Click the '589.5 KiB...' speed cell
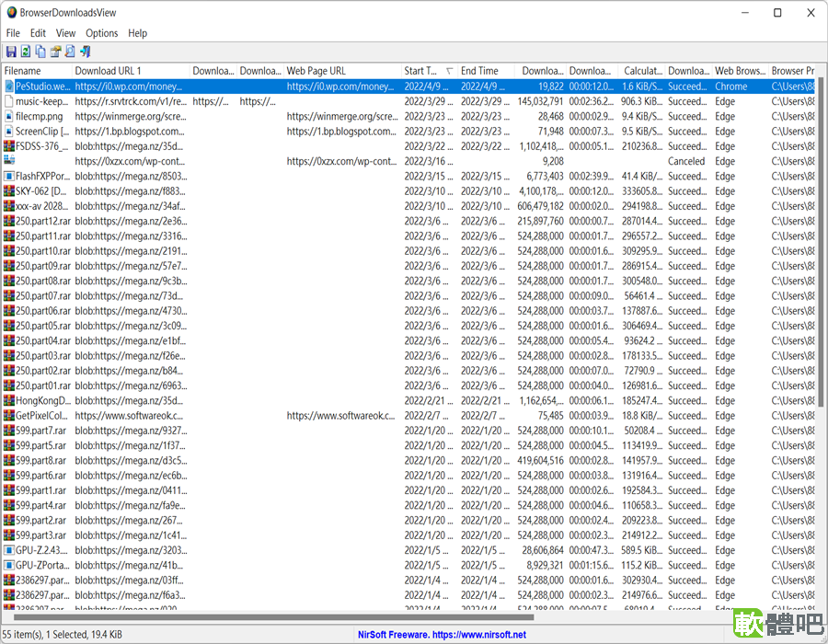Screen dimensions: 828x644 click(642, 550)
